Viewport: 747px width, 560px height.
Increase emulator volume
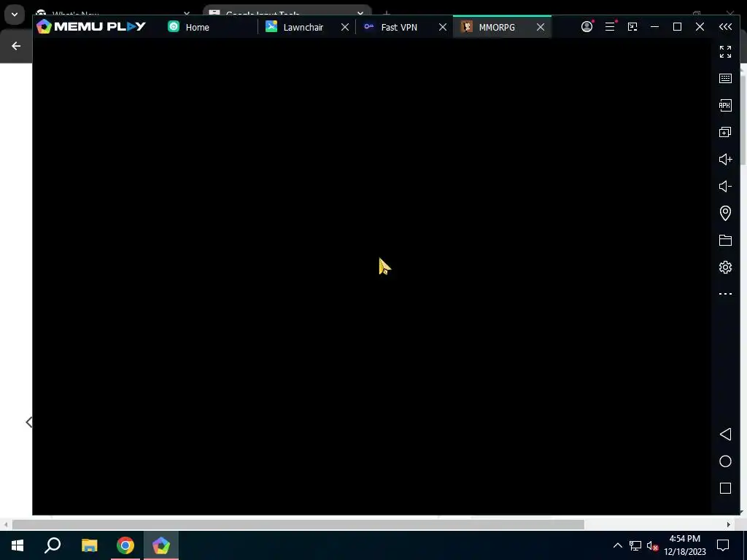(x=725, y=159)
